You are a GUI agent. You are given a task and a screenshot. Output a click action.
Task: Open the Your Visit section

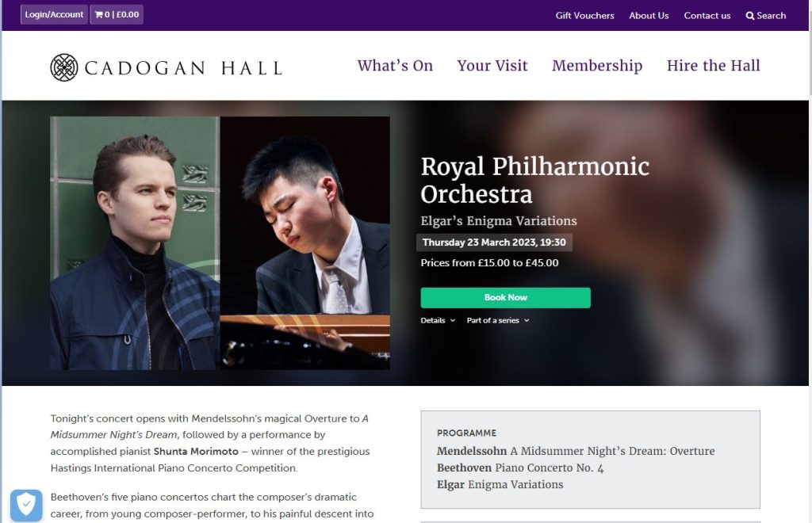492,66
